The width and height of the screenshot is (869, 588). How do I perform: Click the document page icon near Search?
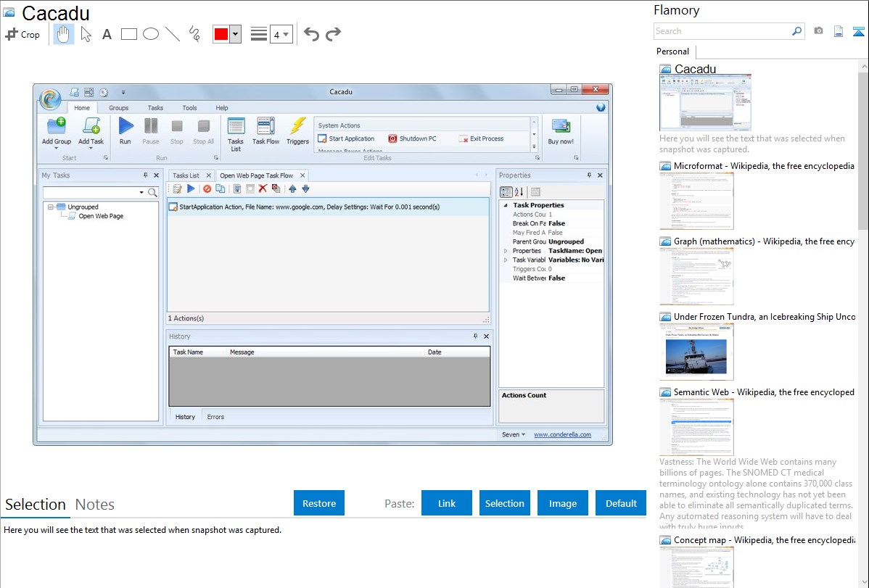tap(839, 31)
